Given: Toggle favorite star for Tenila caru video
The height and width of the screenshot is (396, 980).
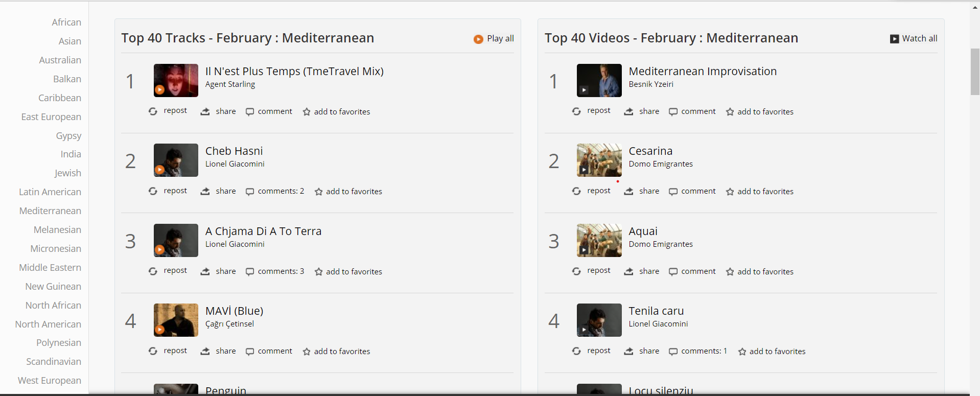Looking at the screenshot, I should coord(742,352).
